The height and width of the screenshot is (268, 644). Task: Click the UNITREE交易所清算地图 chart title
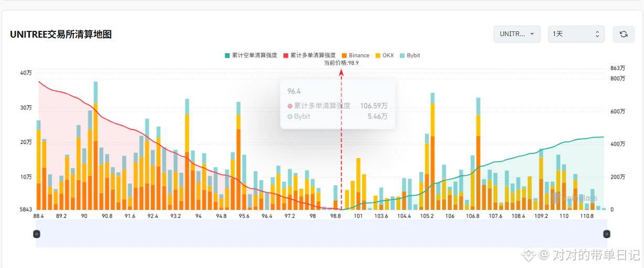click(x=61, y=35)
